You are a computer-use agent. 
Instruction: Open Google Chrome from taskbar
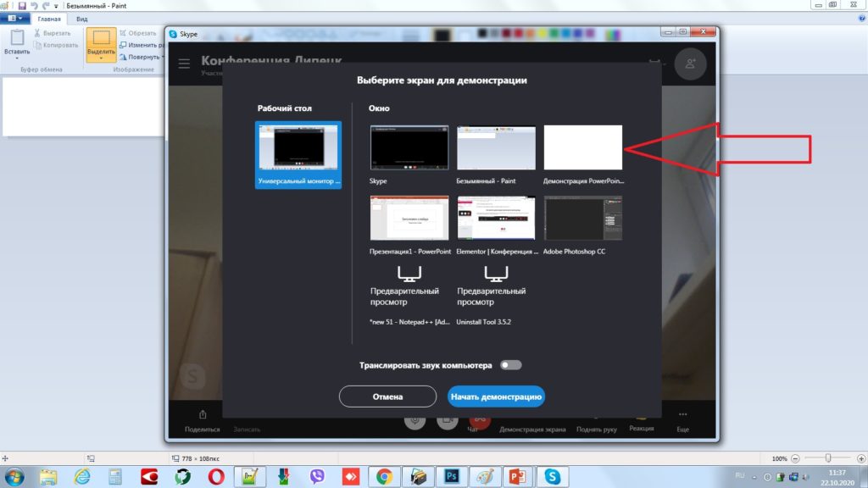pyautogui.click(x=384, y=476)
